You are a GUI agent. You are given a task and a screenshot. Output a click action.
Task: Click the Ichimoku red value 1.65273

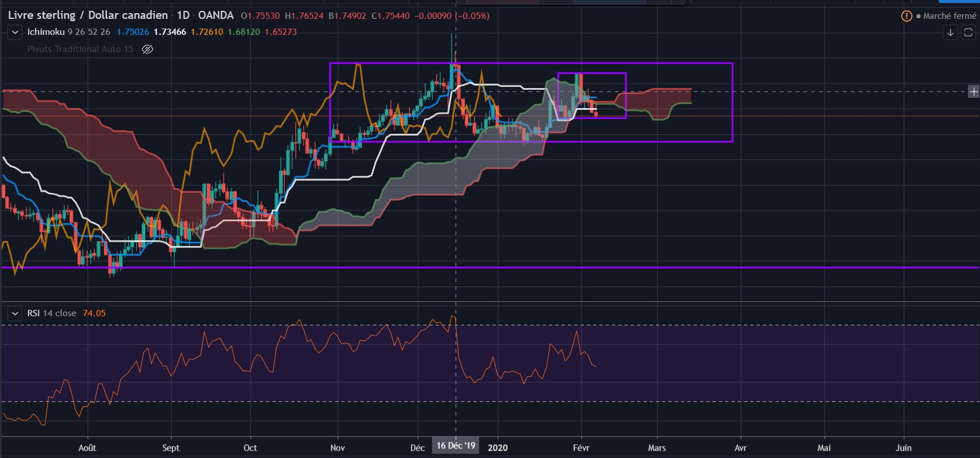(x=281, y=32)
